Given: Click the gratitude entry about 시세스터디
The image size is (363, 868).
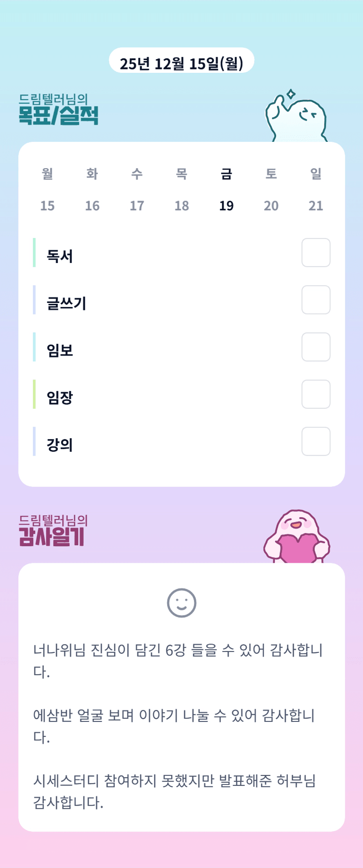Looking at the screenshot, I should coord(175,792).
